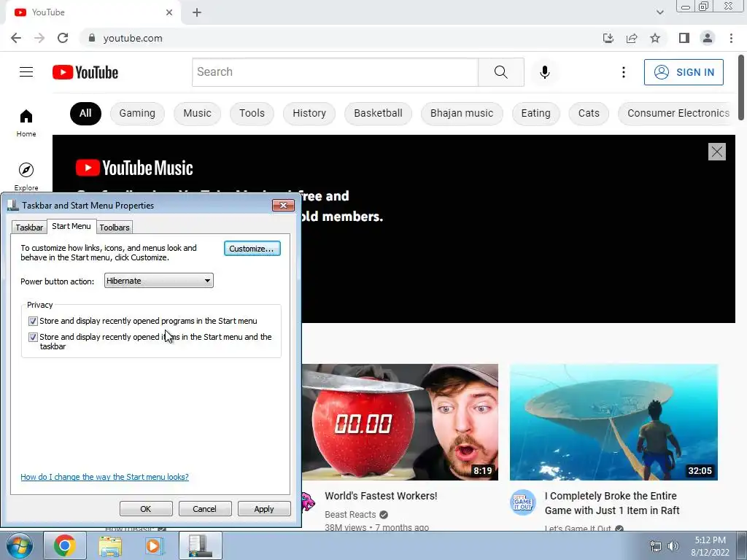Open Windows Media Player from taskbar
Screen dimensions: 747x560
(x=153, y=545)
